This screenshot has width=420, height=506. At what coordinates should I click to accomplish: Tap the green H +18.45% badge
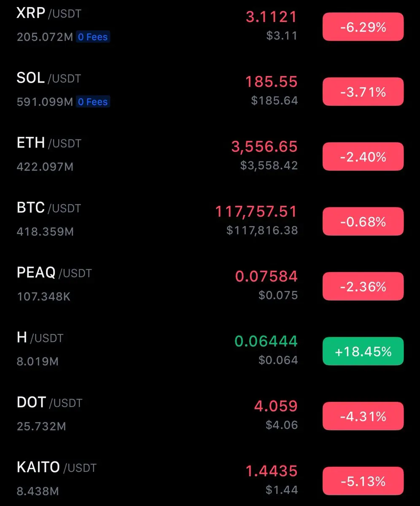(x=363, y=351)
